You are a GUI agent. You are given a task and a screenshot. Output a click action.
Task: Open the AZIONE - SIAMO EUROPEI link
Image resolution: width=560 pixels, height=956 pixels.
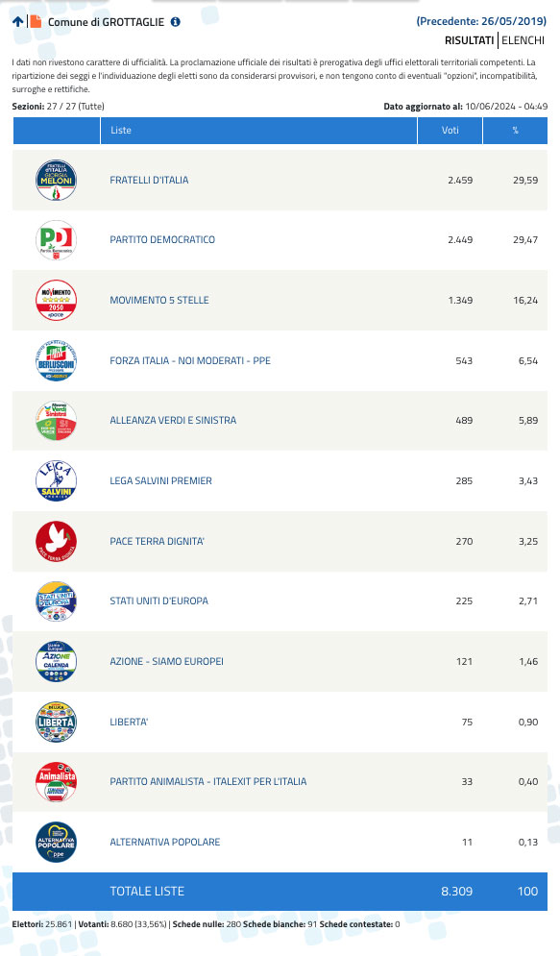tap(166, 661)
